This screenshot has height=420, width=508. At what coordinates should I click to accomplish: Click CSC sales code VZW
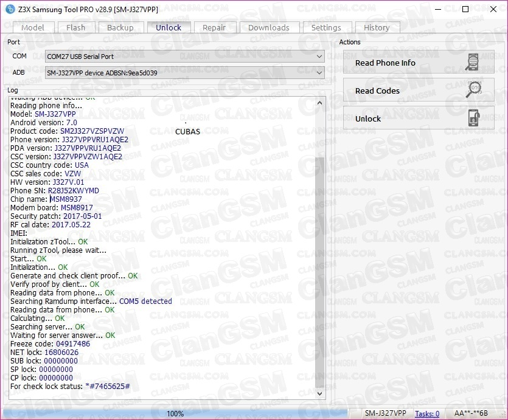click(x=73, y=173)
